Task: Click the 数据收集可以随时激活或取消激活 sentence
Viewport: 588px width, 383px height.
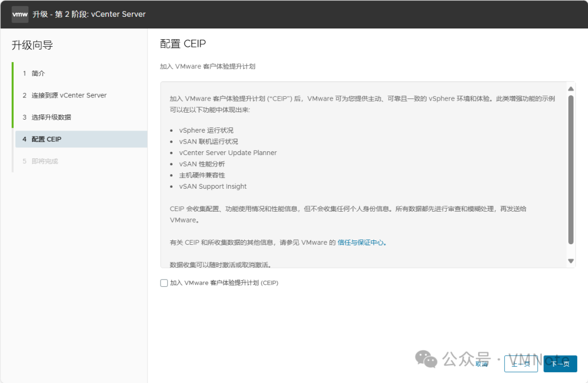Action: tap(220, 264)
